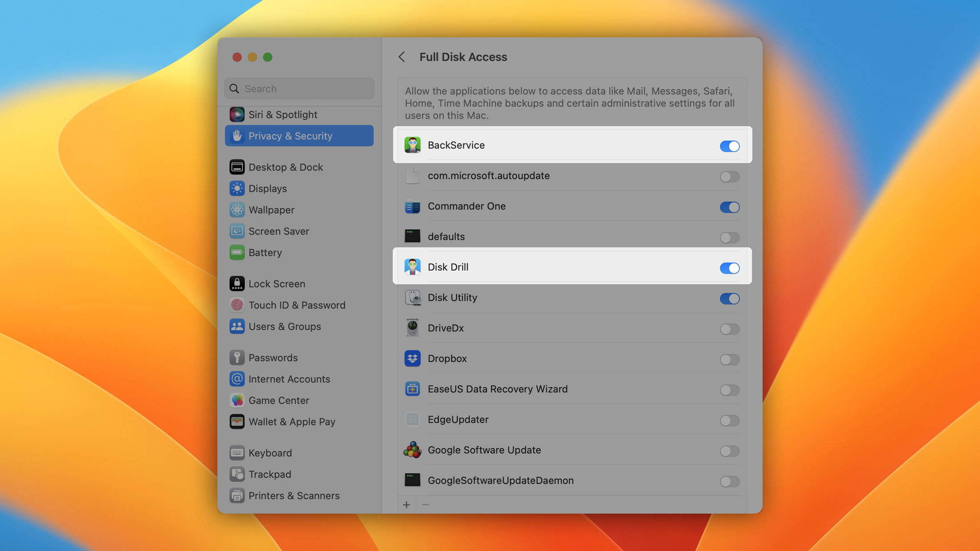Image resolution: width=980 pixels, height=551 pixels.
Task: Click the Desktop & Dock icon
Action: click(237, 167)
